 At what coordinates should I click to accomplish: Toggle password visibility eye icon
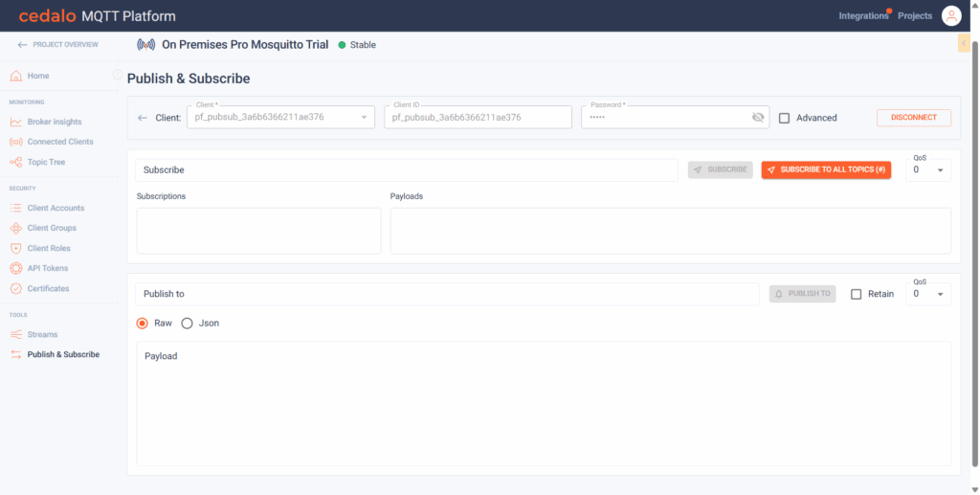click(758, 117)
